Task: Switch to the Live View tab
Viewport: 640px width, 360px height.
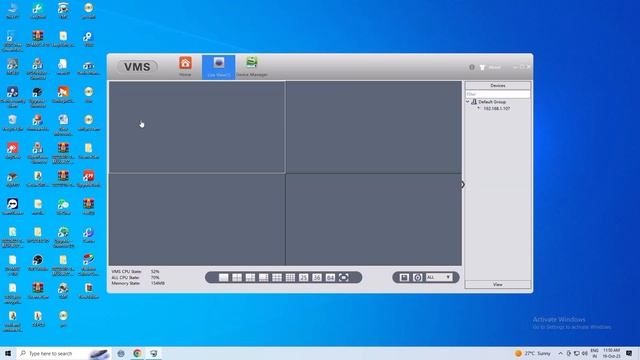Action: [218, 67]
